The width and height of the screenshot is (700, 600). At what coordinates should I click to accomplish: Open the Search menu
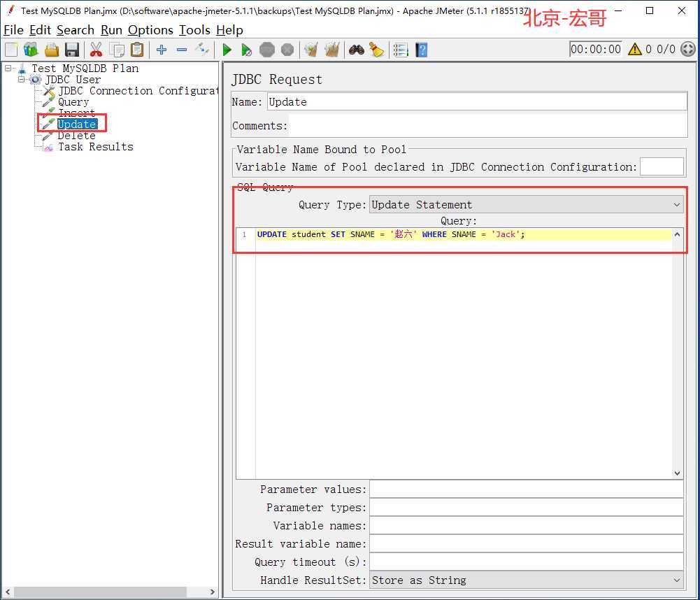click(76, 30)
